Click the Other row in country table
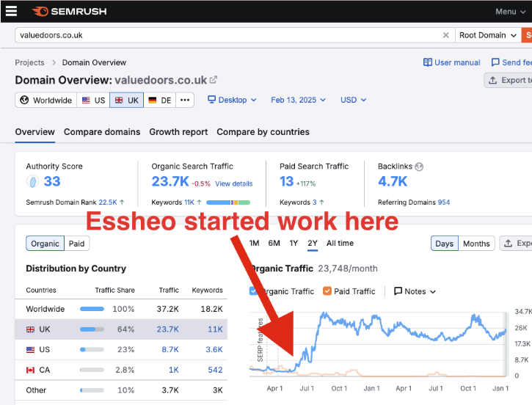Viewport: 532px width, 405px height. [x=121, y=390]
